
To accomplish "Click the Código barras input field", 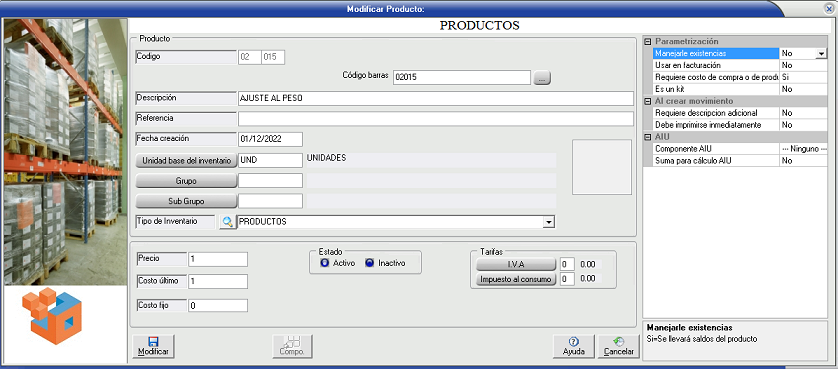I will [462, 78].
